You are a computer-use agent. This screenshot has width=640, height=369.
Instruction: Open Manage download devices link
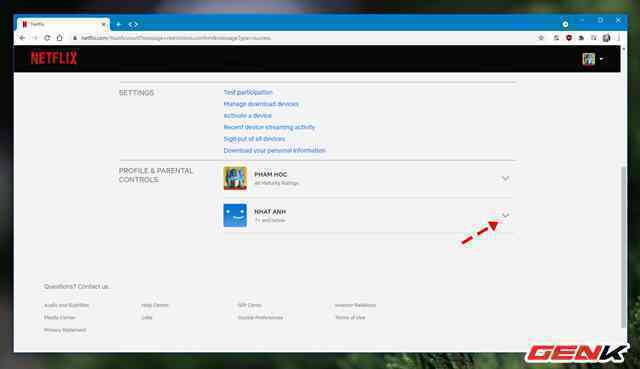point(261,104)
